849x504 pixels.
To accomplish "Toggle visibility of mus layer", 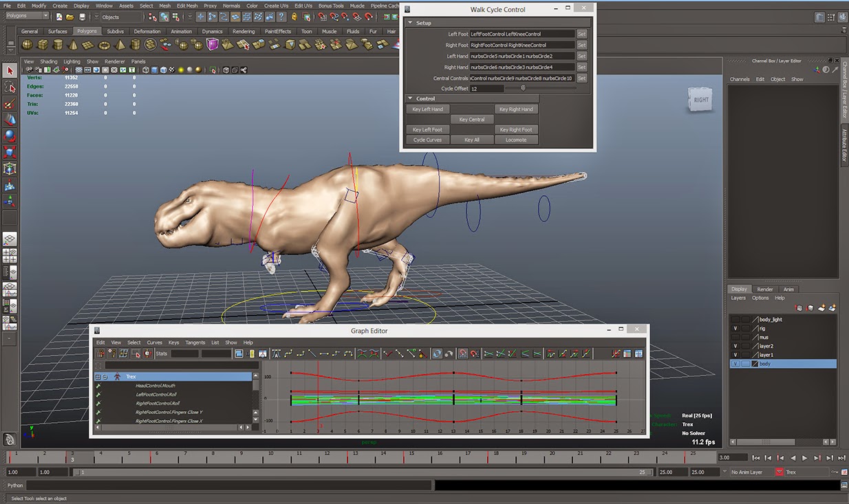I will tap(735, 337).
